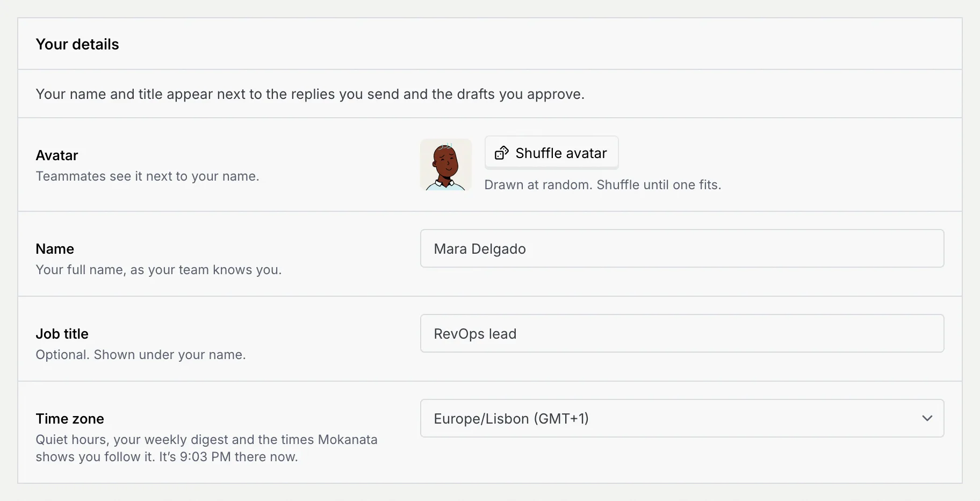Click the avatar portrait thumbnail
This screenshot has height=501, width=980.
click(x=446, y=164)
